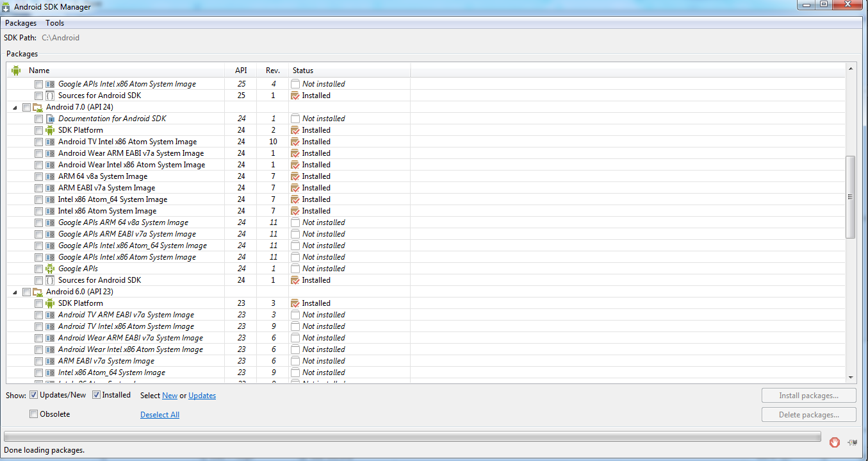This screenshot has height=461, width=868.
Task: Click the Android Wear ARM EABI v7a API 24 image icon
Action: (x=50, y=153)
